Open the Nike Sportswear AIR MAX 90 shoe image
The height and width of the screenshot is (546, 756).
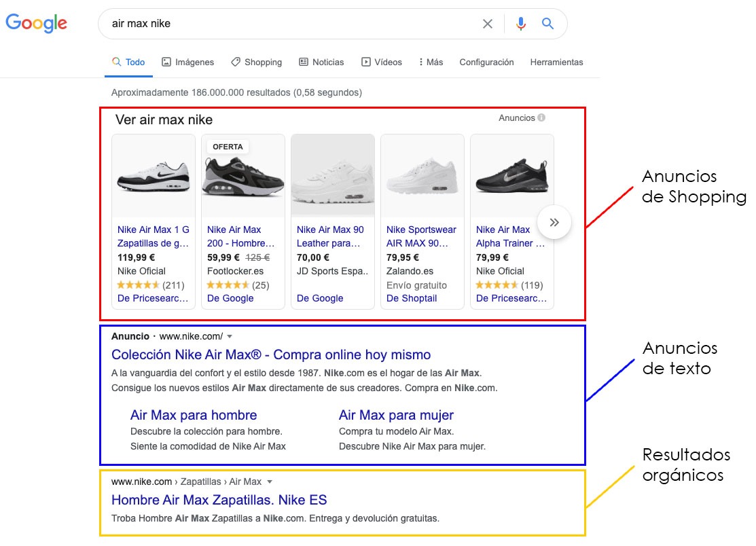tap(422, 176)
